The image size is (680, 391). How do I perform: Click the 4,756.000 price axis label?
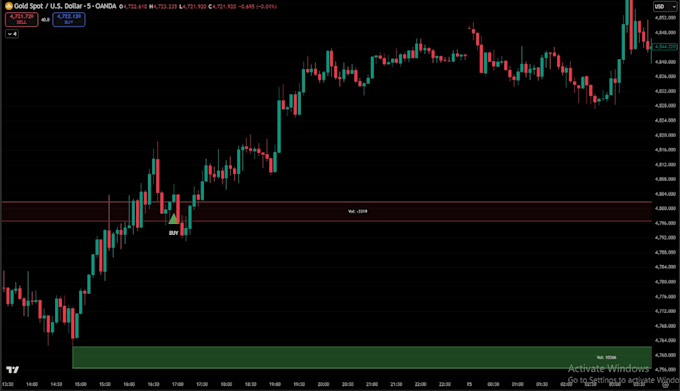click(665, 370)
